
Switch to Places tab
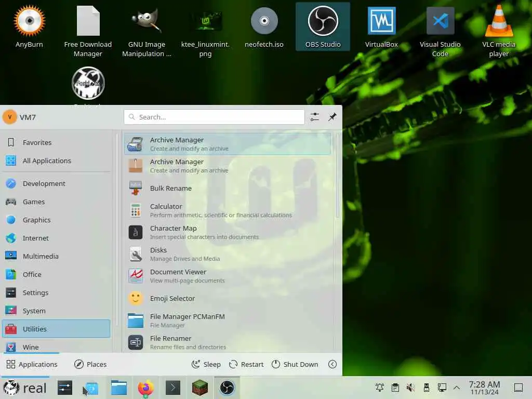[90, 364]
